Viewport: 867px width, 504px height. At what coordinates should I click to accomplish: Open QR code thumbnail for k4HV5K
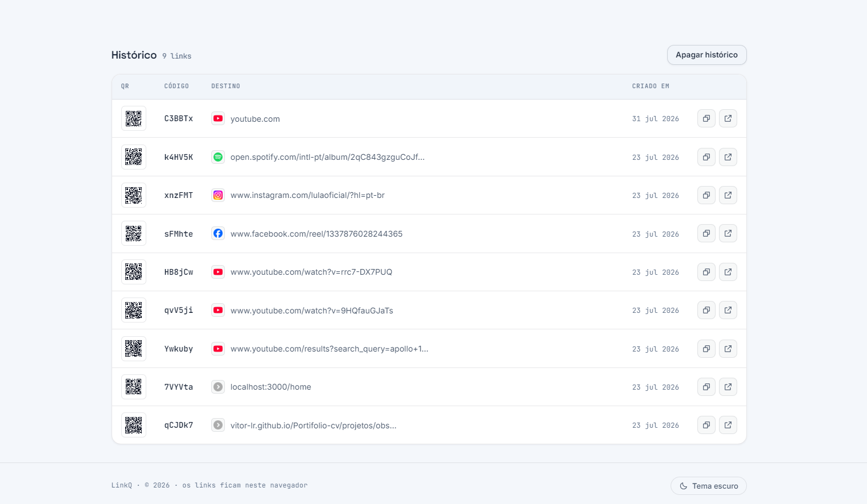coord(134,157)
